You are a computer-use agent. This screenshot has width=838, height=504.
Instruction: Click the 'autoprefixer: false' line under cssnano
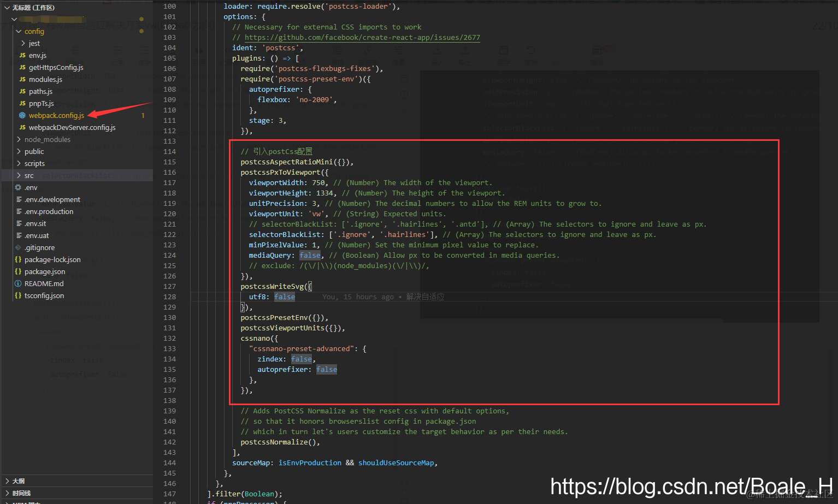coord(297,370)
